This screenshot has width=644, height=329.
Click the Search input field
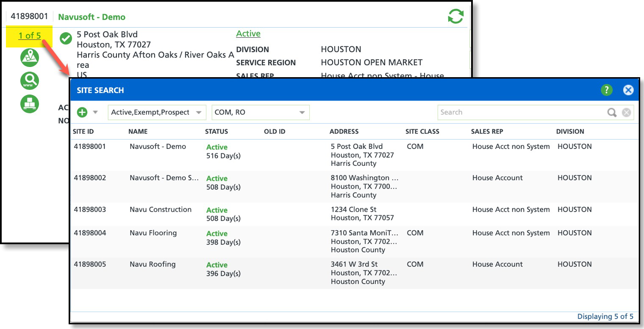521,112
